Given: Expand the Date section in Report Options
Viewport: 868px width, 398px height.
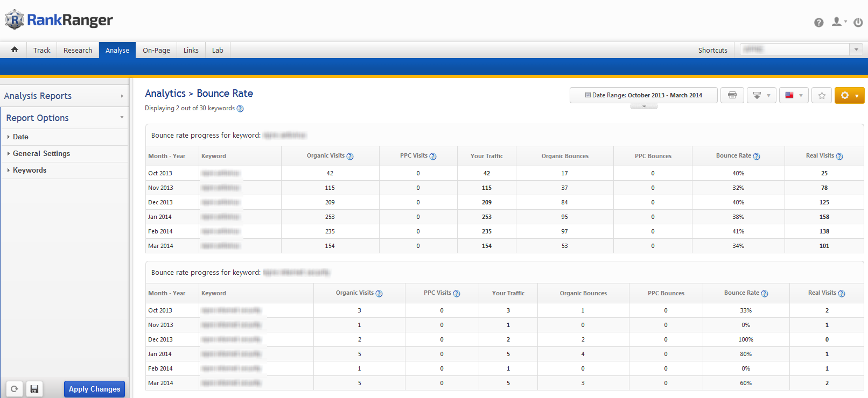Looking at the screenshot, I should pos(20,137).
